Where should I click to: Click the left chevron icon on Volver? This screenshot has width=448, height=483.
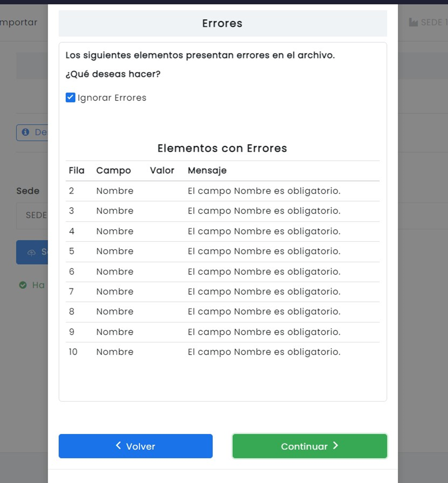pyautogui.click(x=118, y=445)
